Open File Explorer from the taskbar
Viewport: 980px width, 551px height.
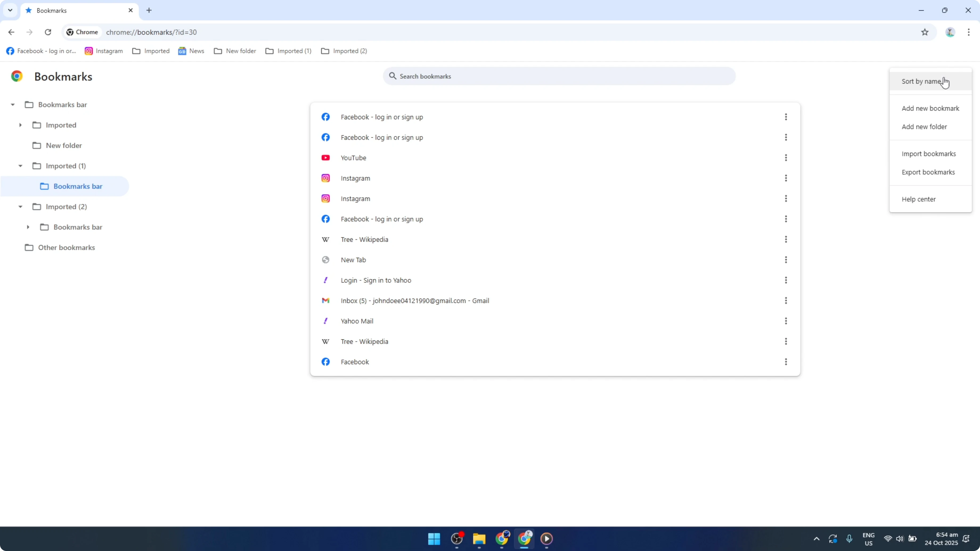pos(479,539)
